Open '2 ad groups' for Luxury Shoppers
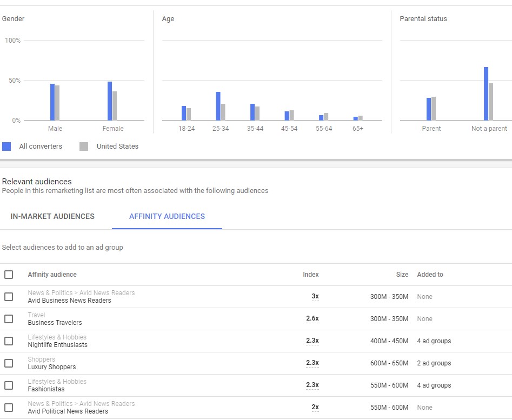 (434, 363)
